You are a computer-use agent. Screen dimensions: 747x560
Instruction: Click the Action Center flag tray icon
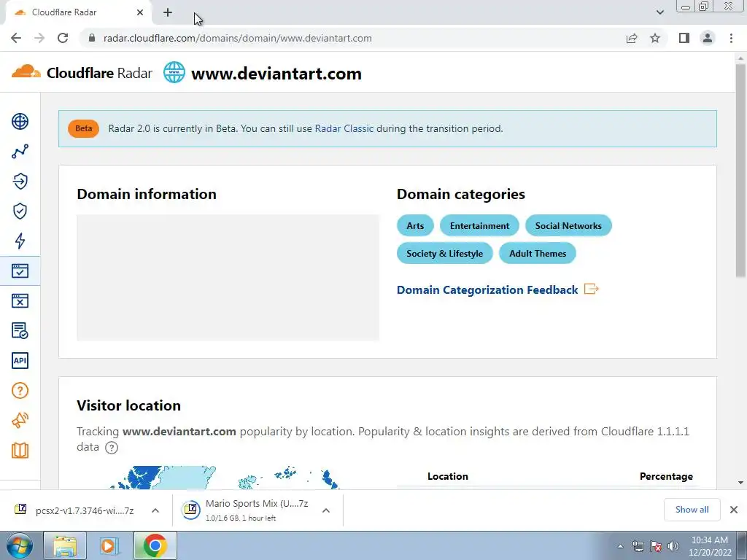click(x=656, y=546)
